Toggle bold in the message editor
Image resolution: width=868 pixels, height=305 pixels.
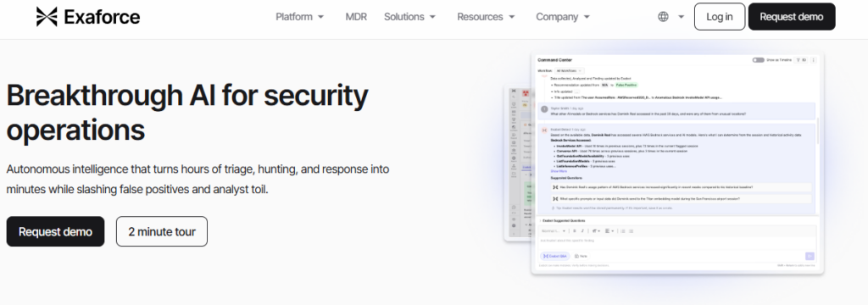pos(575,230)
